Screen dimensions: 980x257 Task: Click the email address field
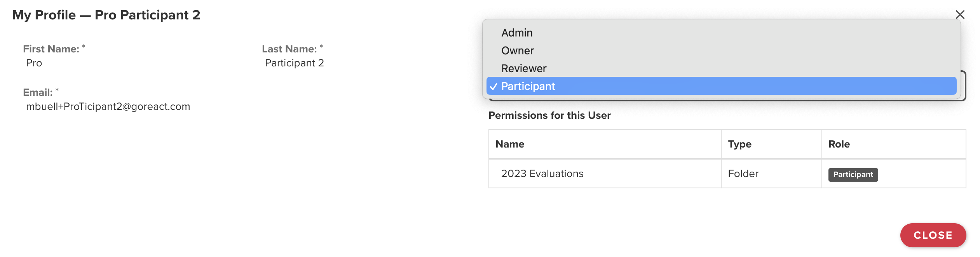108,106
